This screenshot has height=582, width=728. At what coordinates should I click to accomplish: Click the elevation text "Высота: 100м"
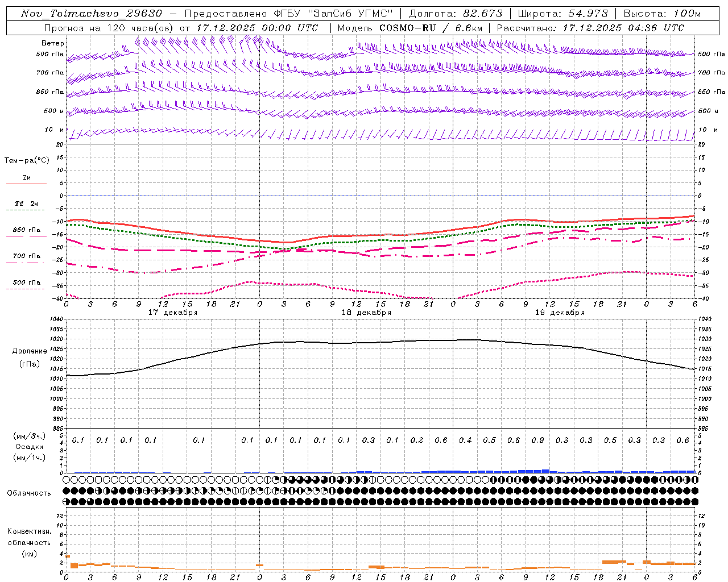point(662,14)
